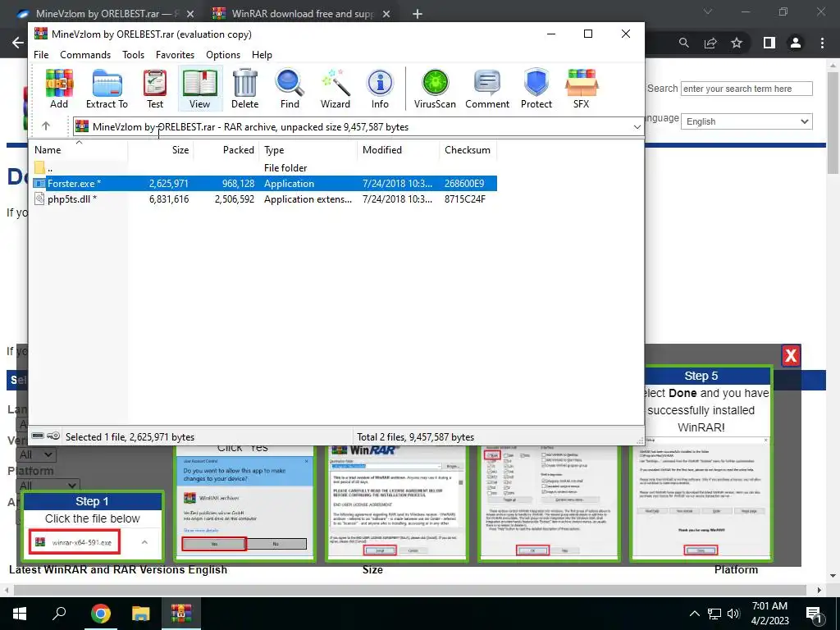Click the volume speaker tray icon
The width and height of the screenshot is (840, 630).
click(x=733, y=614)
